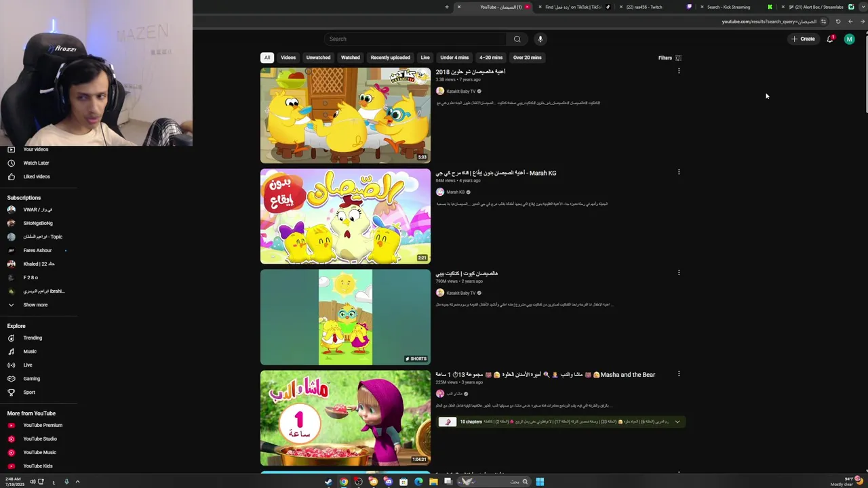Open the browser tab list dropdown
This screenshot has height=488, width=868.
tap(863, 7)
